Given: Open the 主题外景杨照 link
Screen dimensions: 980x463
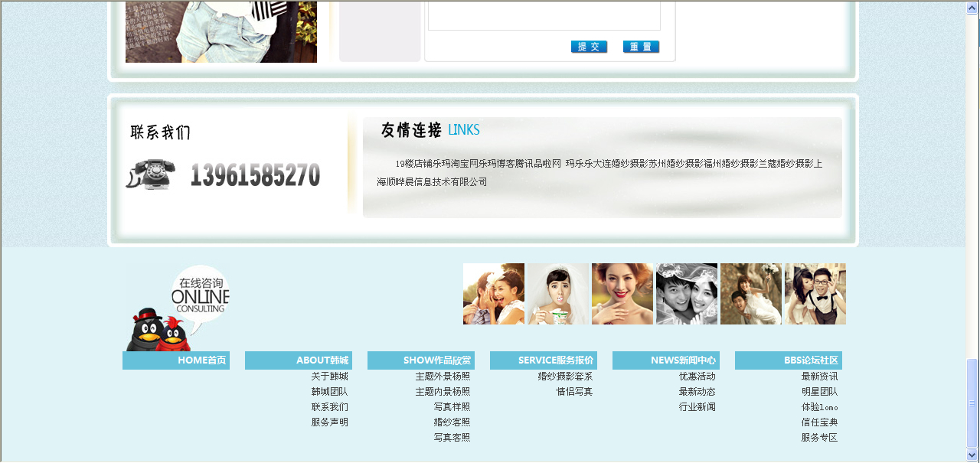Looking at the screenshot, I should pos(443,377).
